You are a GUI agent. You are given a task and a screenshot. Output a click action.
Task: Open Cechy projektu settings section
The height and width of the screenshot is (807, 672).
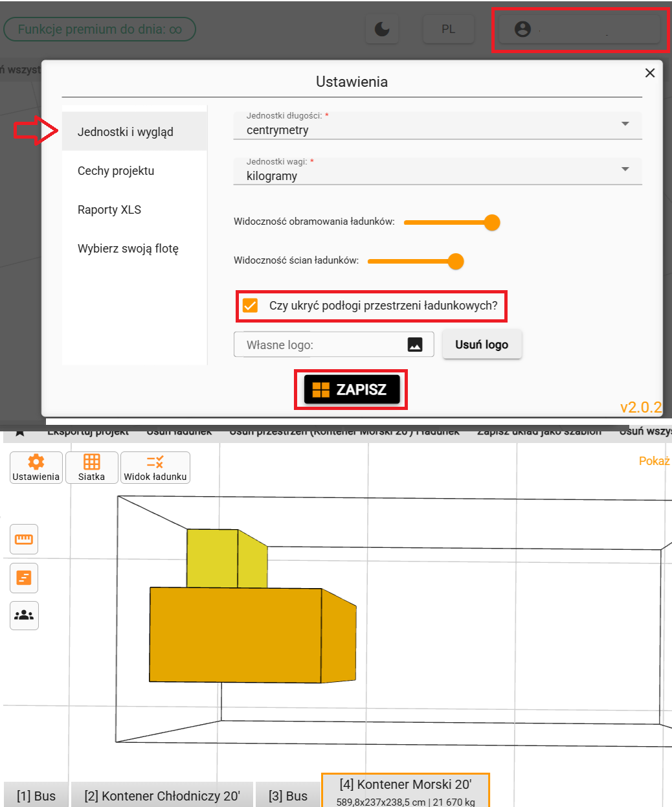116,171
